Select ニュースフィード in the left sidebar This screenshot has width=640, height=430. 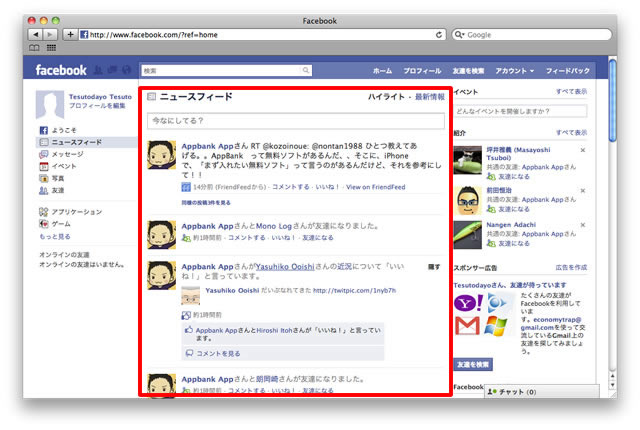tap(86, 142)
